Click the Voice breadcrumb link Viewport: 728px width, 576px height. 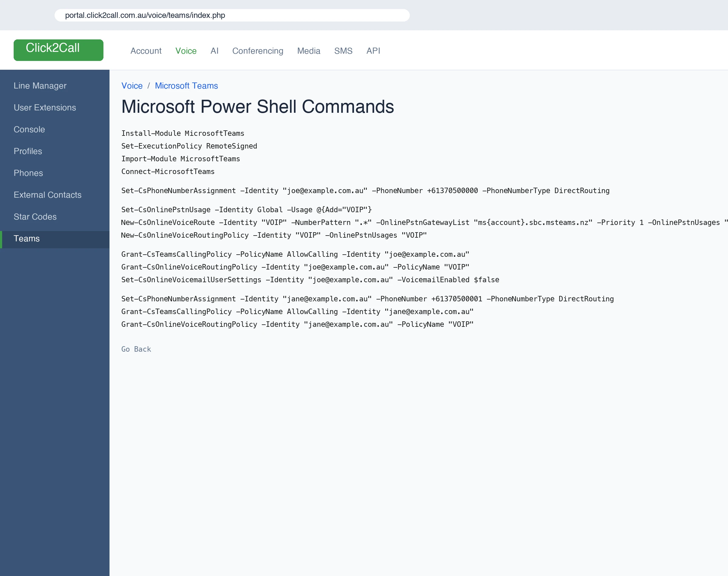[x=132, y=86]
